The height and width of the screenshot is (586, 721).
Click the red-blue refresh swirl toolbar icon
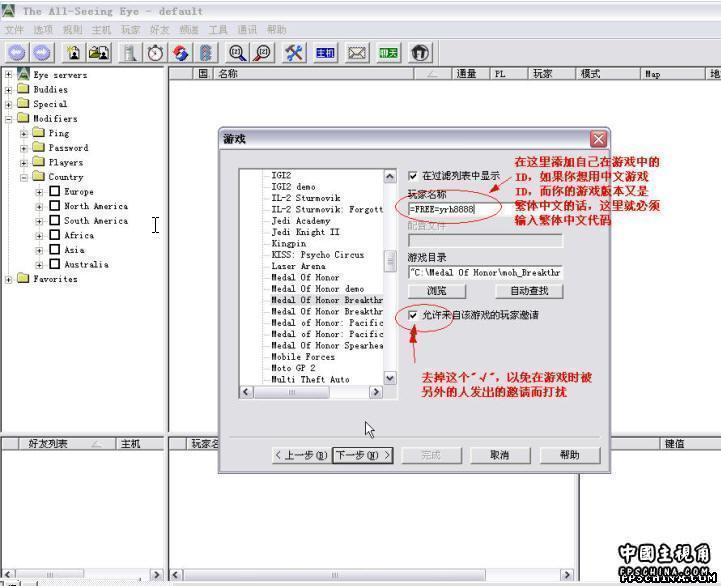point(181,53)
